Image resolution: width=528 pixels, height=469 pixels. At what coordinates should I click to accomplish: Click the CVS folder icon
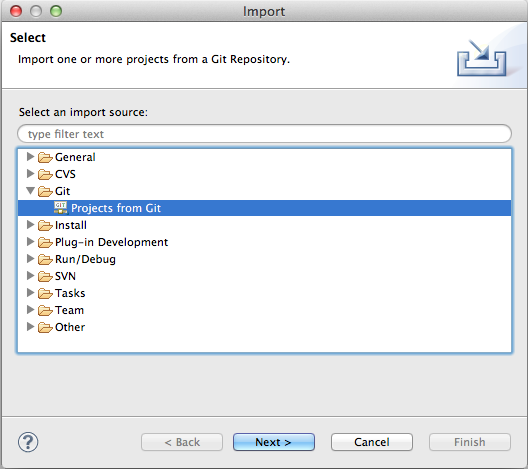coord(45,174)
